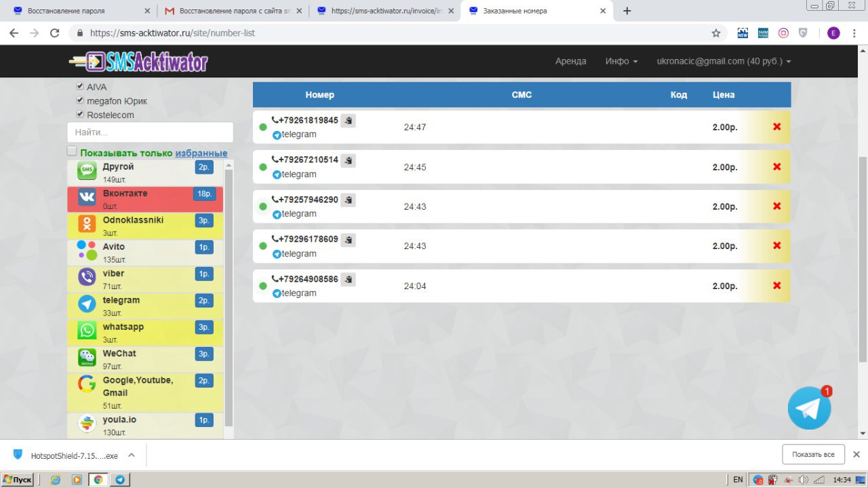Image resolution: width=868 pixels, height=488 pixels.
Task: Open ukronacic@gmail.com account dropdown
Action: click(724, 61)
